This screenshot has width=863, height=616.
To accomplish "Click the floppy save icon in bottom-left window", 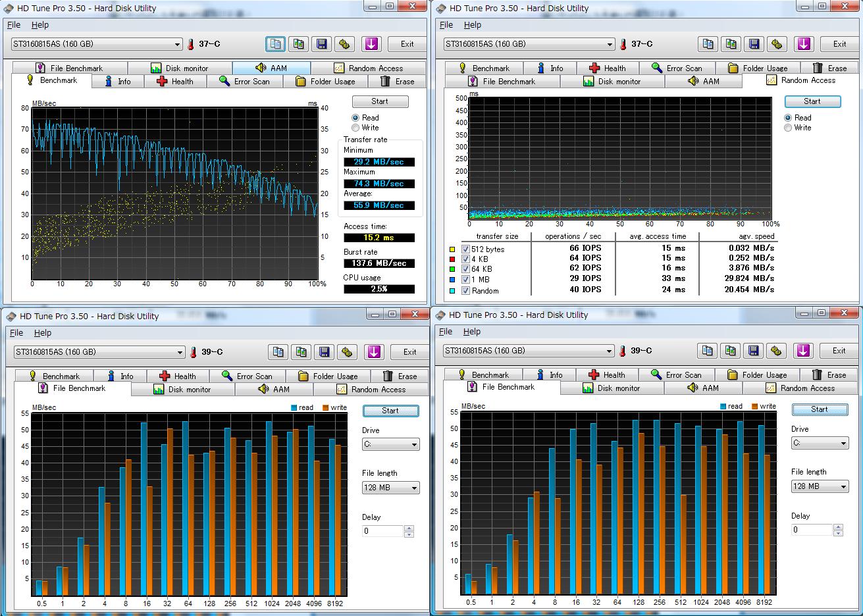I will pos(325,352).
